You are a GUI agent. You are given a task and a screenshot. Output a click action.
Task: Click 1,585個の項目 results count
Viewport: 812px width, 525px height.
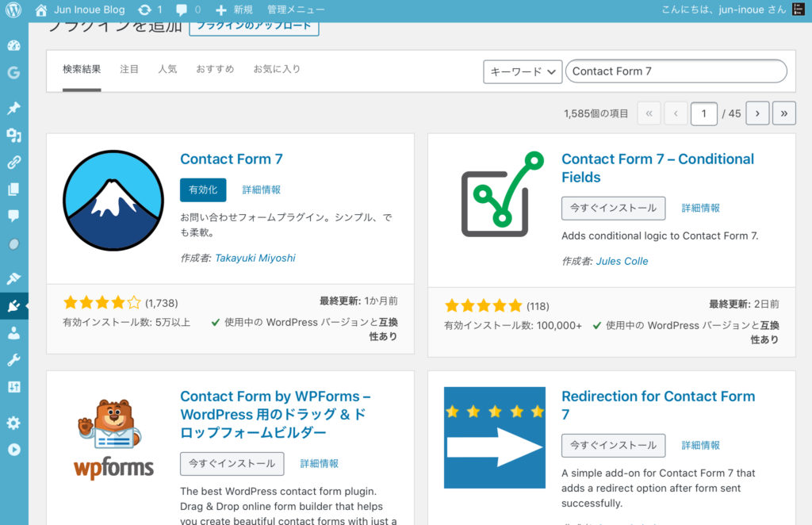pos(596,113)
